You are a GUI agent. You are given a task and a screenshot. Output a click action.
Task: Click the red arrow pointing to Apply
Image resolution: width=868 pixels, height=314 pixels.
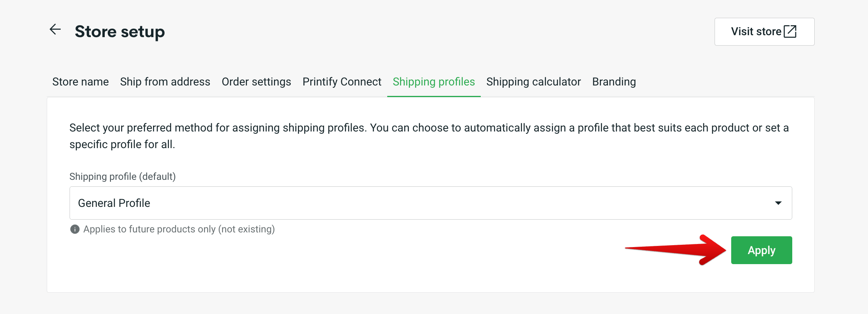(x=676, y=251)
